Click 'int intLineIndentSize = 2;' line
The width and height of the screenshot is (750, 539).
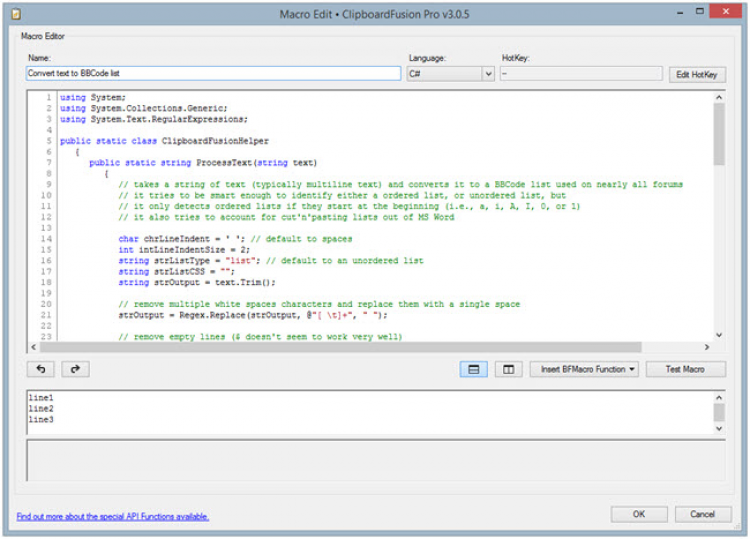tap(184, 250)
